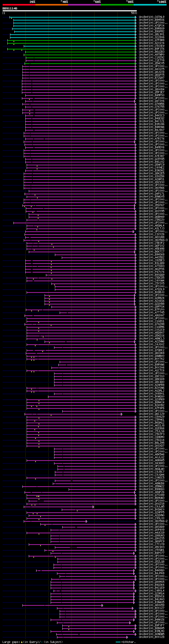Click the UniRef100_O22806 label
This screenshot has height=644, width=169.
[x=152, y=37]
